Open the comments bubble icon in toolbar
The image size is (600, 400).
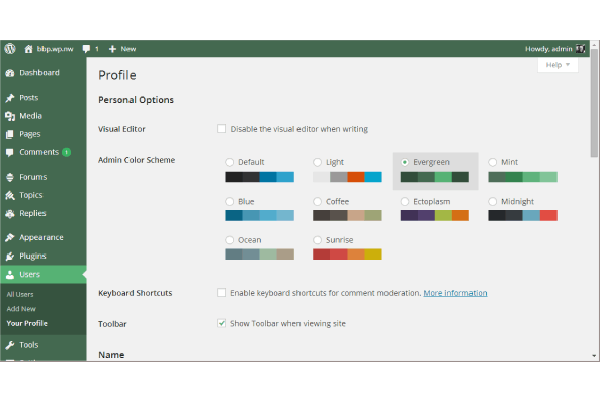pos(87,48)
